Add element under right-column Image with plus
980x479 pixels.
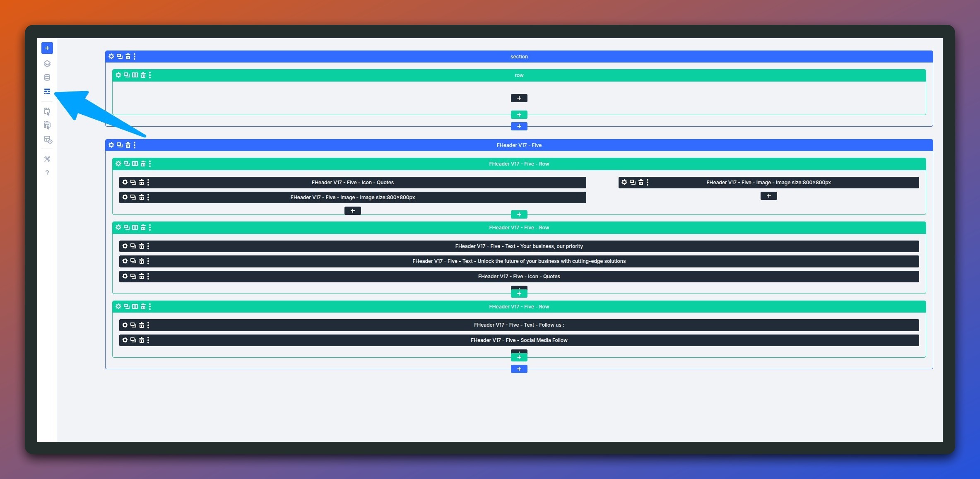[768, 196]
